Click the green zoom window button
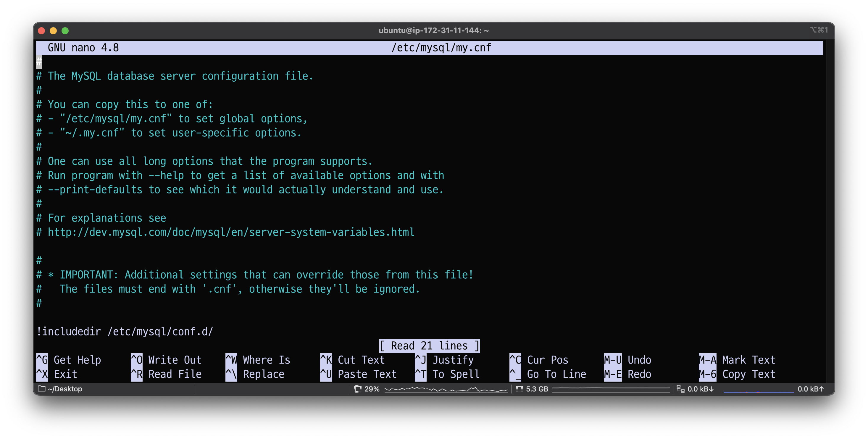Image resolution: width=868 pixels, height=439 pixels. 65,31
